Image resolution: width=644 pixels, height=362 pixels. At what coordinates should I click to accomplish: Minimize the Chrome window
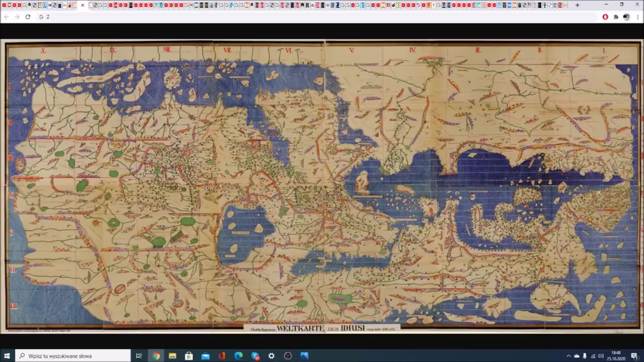click(x=606, y=5)
